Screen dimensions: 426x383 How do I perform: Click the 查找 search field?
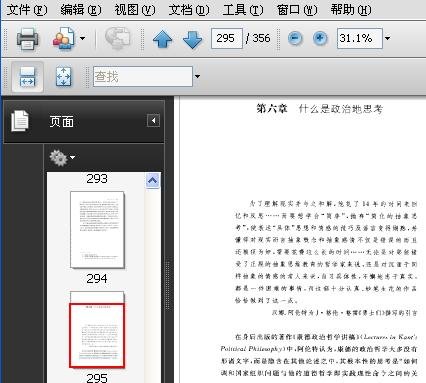click(x=143, y=76)
